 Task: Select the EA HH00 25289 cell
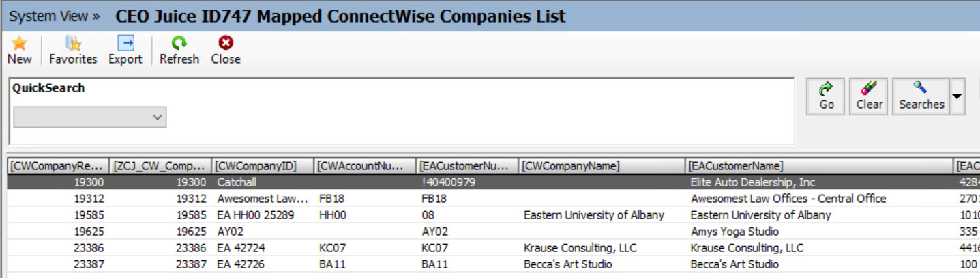click(x=263, y=215)
